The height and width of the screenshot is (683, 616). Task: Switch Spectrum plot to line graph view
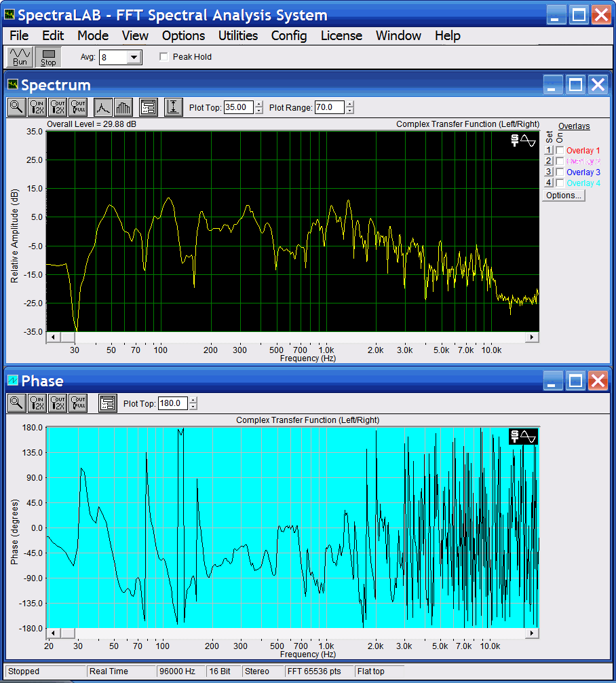(102, 107)
